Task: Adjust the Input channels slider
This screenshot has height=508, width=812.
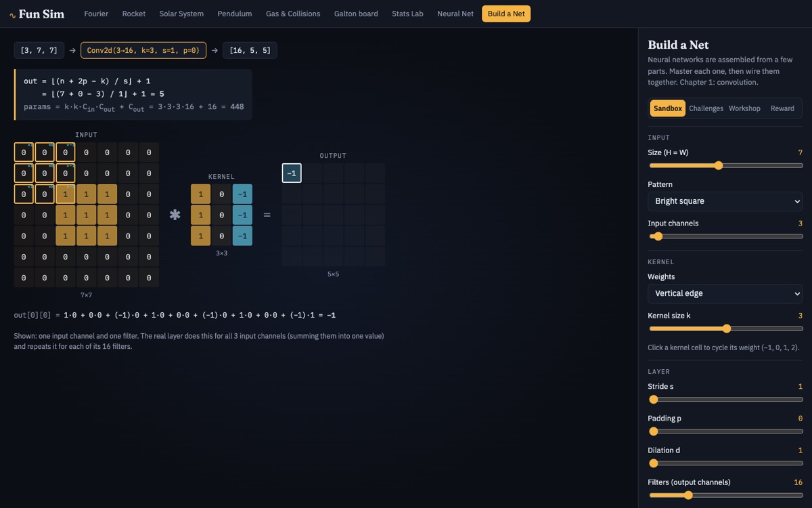Action: click(x=725, y=236)
